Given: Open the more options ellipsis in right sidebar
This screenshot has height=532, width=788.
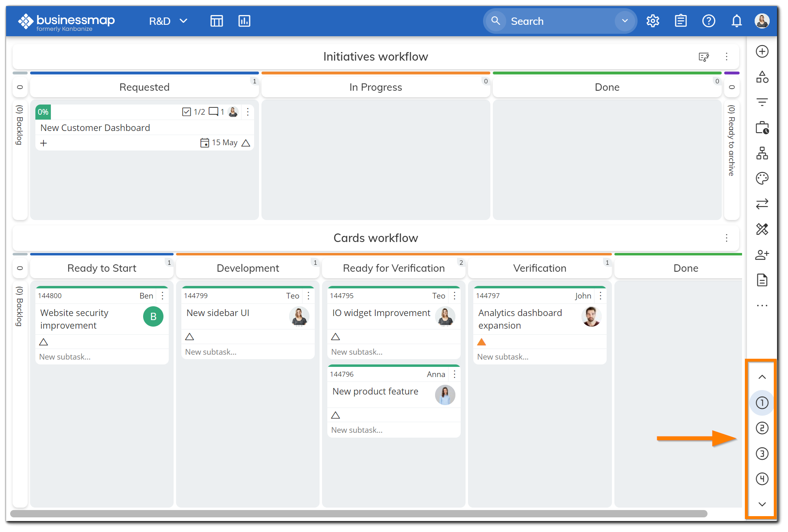Looking at the screenshot, I should 762,305.
